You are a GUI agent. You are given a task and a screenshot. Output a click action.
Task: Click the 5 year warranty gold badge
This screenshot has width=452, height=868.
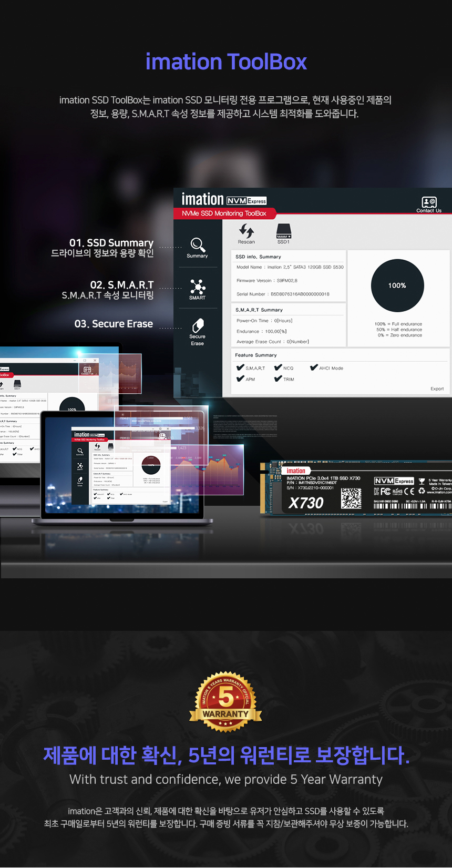tap(225, 702)
